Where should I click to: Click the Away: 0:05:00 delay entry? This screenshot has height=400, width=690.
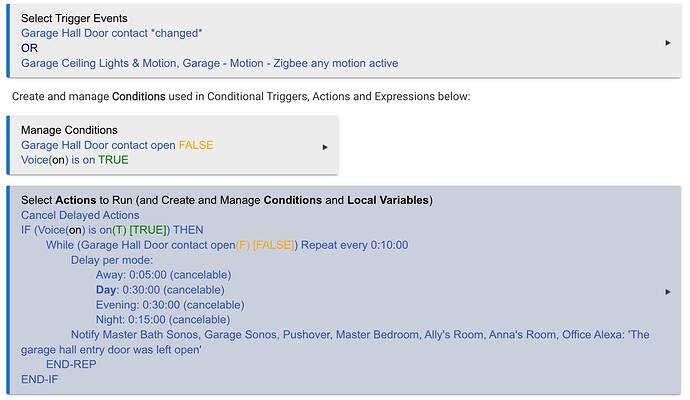coord(164,275)
